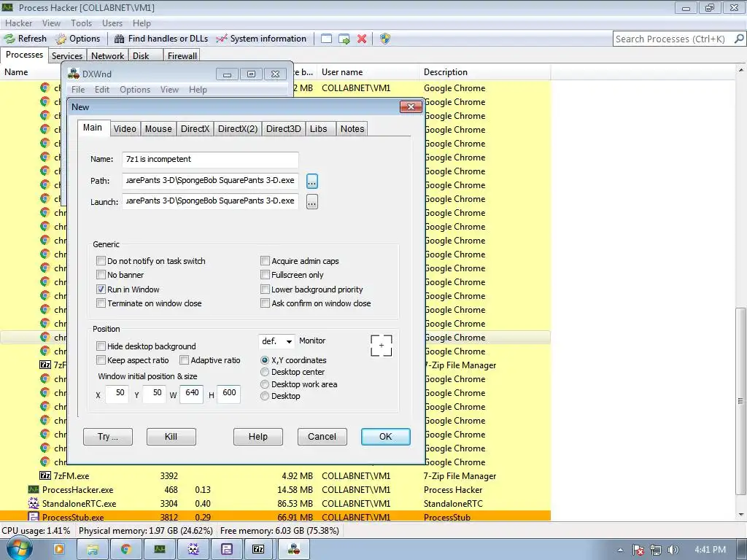The image size is (747, 560).
Task: Select the StandaloneRTC.exe row icon
Action: coord(34,503)
